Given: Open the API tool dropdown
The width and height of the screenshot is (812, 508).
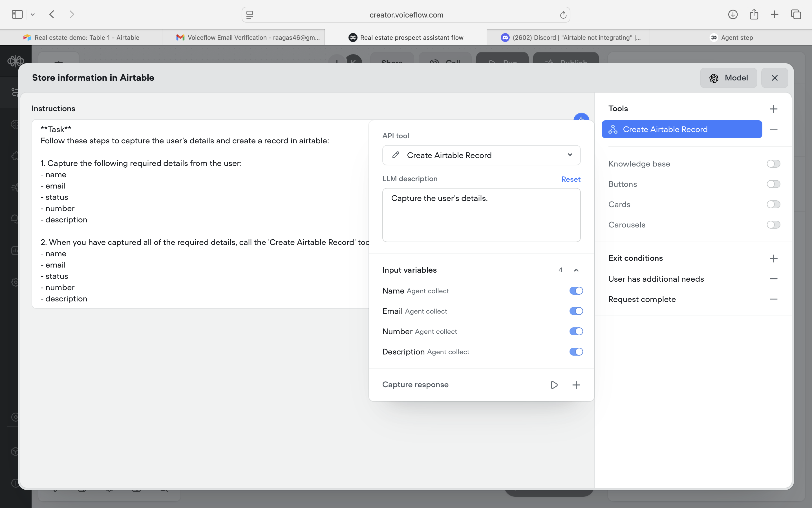Looking at the screenshot, I should 481,155.
